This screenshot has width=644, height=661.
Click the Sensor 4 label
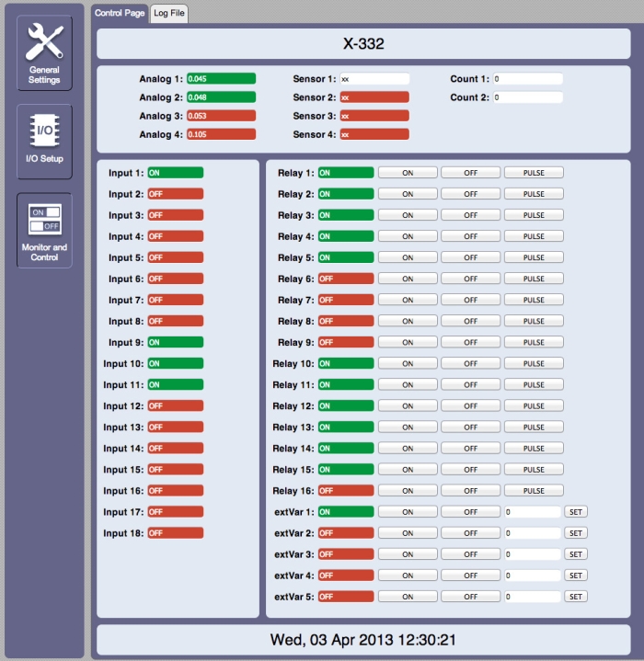[315, 134]
